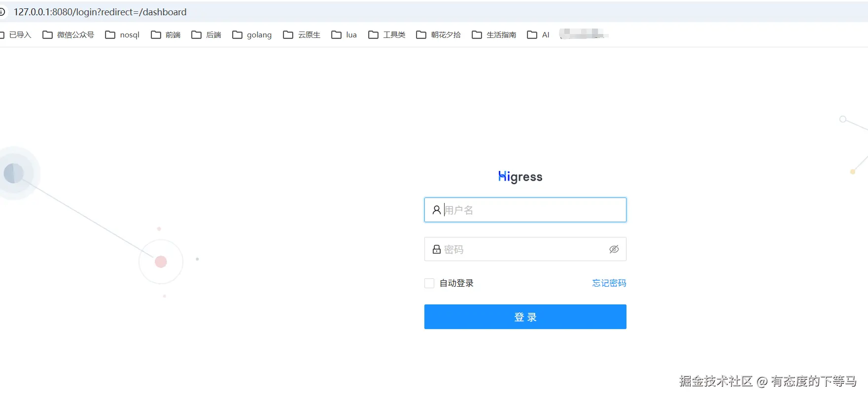Open the lua bookmarks folder

[x=344, y=35]
